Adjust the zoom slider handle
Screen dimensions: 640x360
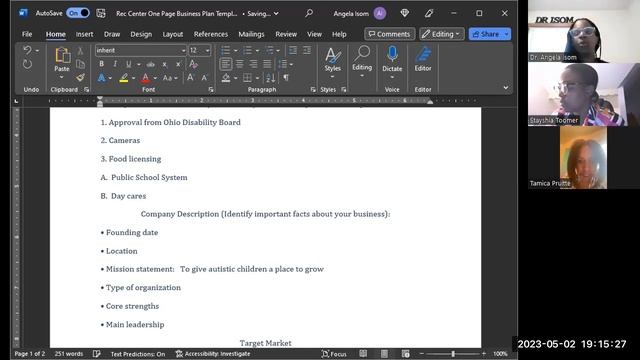453,354
